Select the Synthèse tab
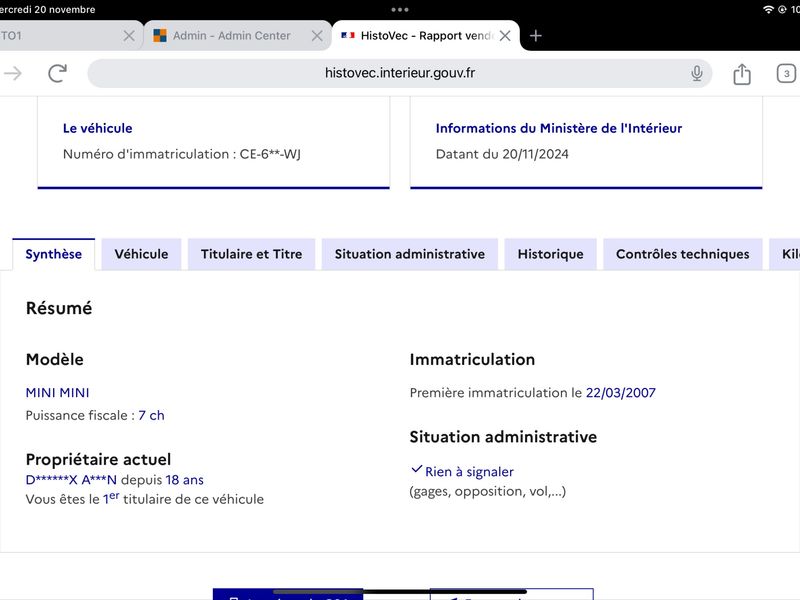800x600 pixels. click(x=54, y=254)
